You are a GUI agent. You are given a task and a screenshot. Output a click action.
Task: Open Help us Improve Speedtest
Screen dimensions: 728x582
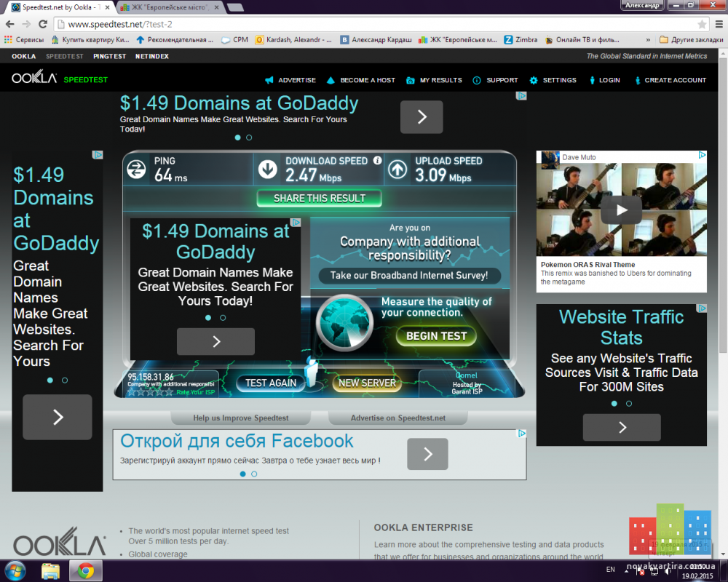point(240,418)
